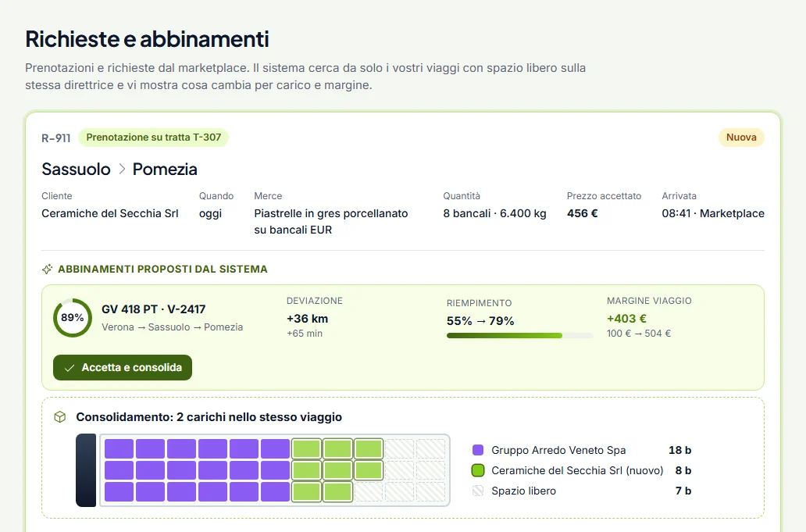Click the chevron arrow between Sassuolo and Pomezia
Image resolution: width=806 pixels, height=532 pixels.
tap(122, 169)
